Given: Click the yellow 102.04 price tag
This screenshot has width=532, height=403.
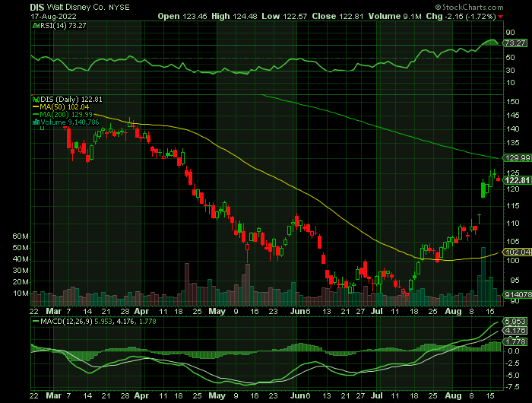Looking at the screenshot, I should pos(518,252).
